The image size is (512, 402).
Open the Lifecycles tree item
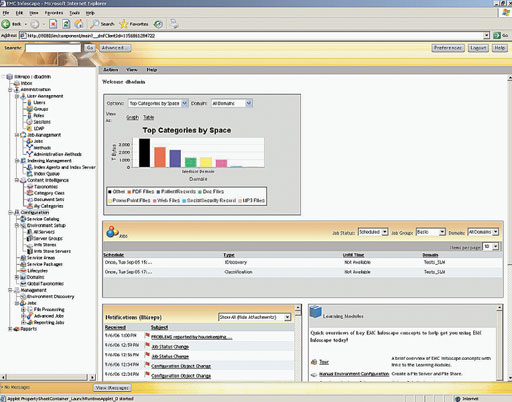pos(37,271)
